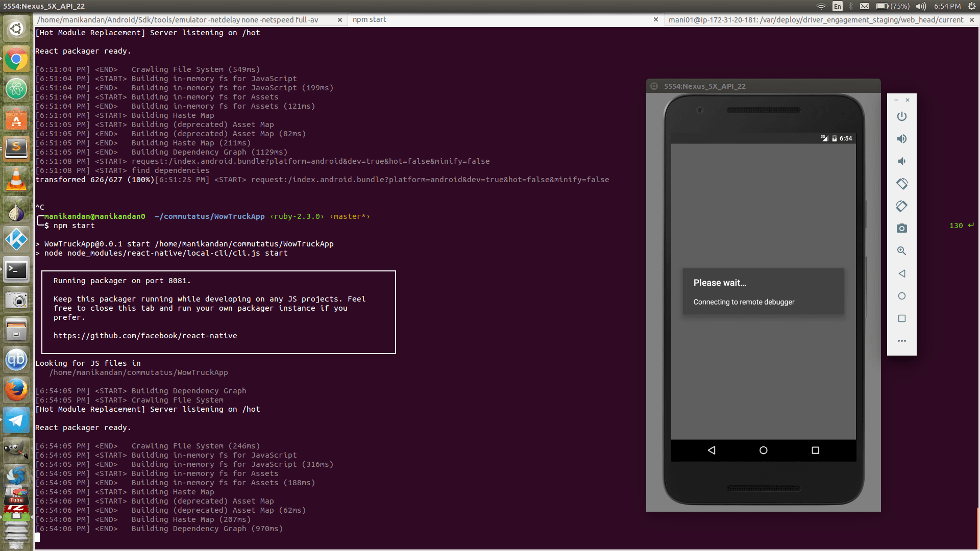Close the npm start tab
The image size is (980, 551).
point(656,20)
